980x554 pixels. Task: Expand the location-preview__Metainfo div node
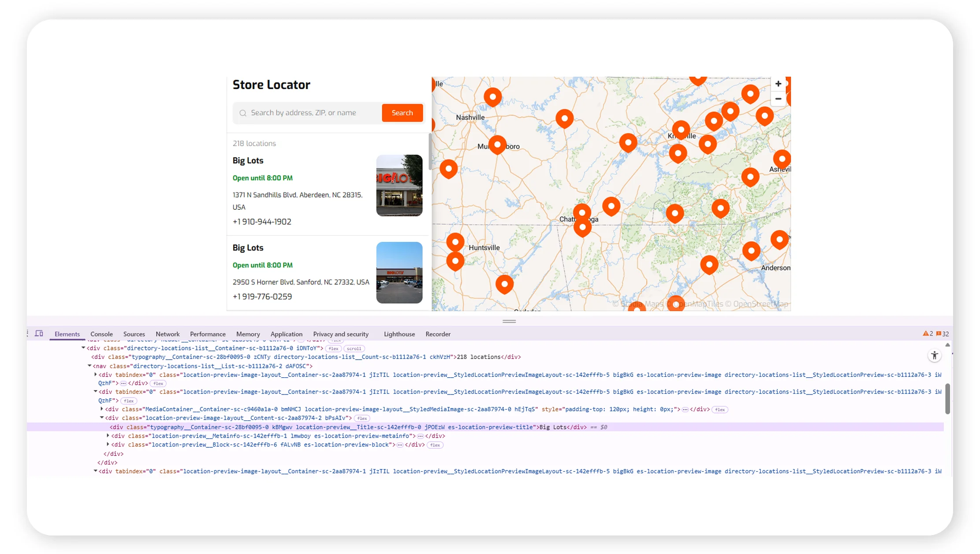(x=108, y=435)
